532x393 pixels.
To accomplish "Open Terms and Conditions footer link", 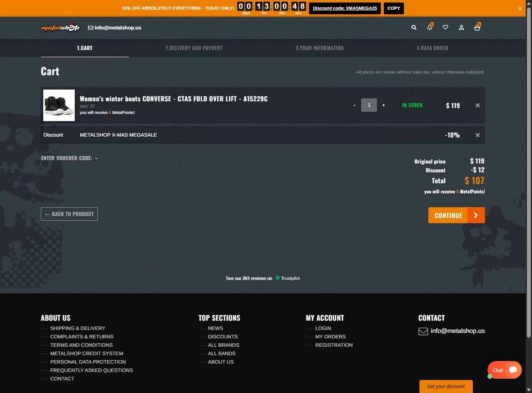I will point(81,345).
